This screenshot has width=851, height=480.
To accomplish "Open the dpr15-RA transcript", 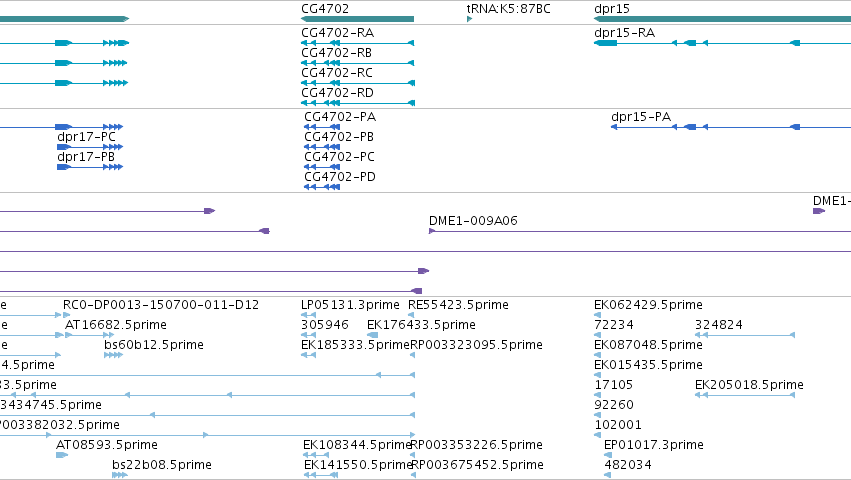I will (x=625, y=33).
